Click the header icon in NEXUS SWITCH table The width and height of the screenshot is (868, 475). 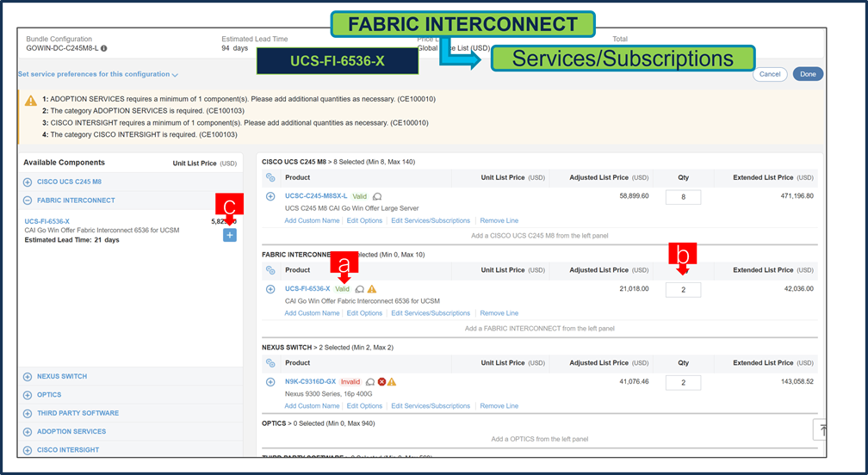pyautogui.click(x=270, y=363)
